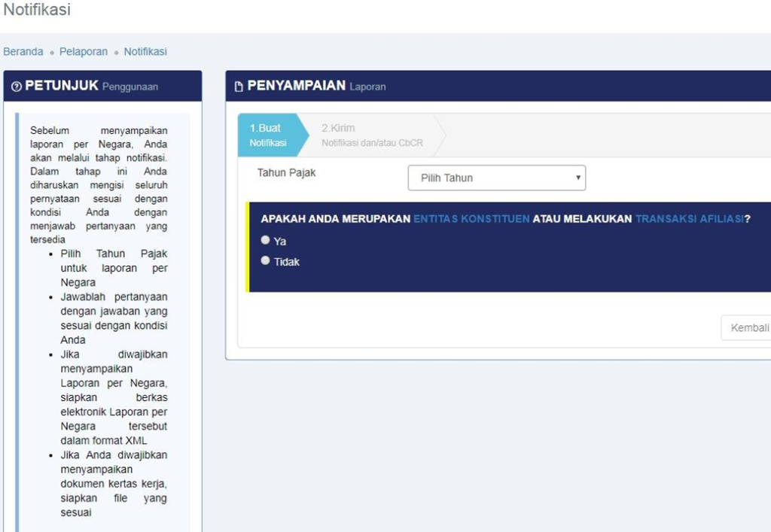Click the 'APAKAH ANDA MERUPAKAN' question text
The width and height of the screenshot is (771, 532).
coord(336,219)
